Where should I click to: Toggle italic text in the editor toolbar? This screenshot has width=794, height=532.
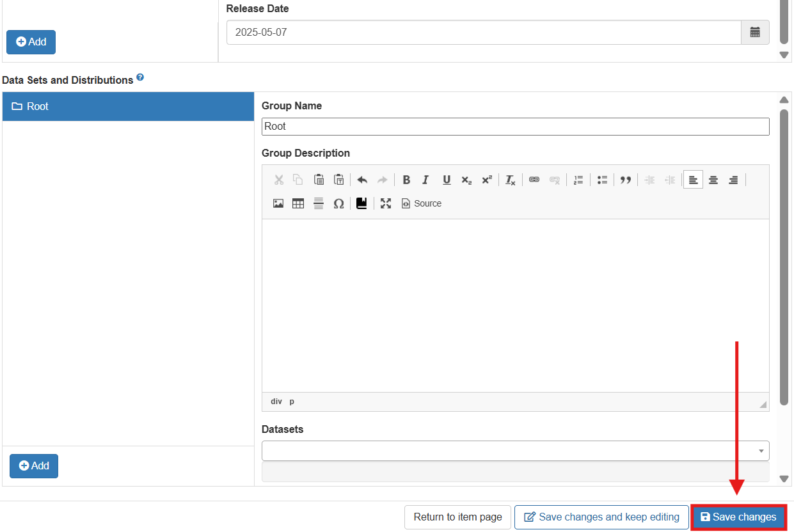point(425,180)
